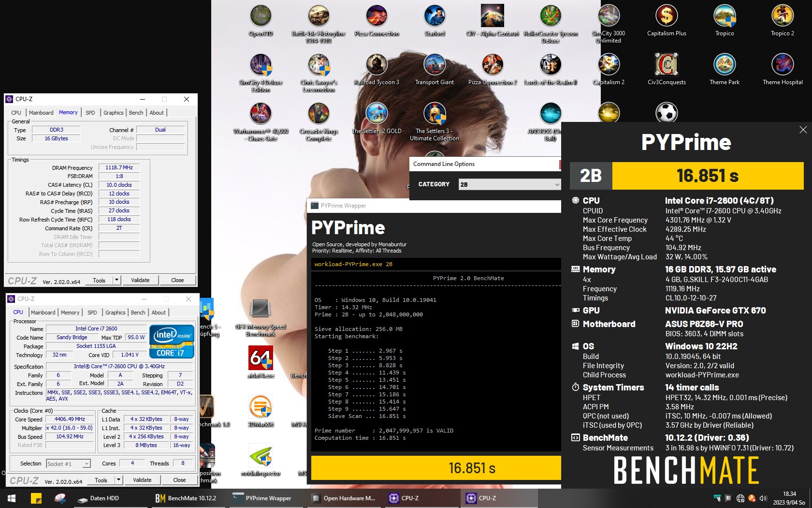Screen dimensions: 812x508
Task: Open Tools dropdown arrow in CPU tab CPU-Z window
Action: click(x=118, y=480)
